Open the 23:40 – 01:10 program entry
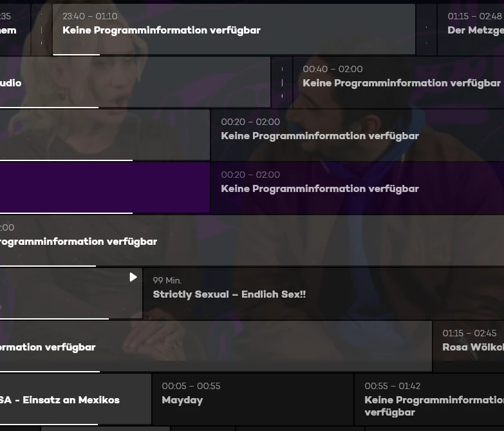 [233, 29]
